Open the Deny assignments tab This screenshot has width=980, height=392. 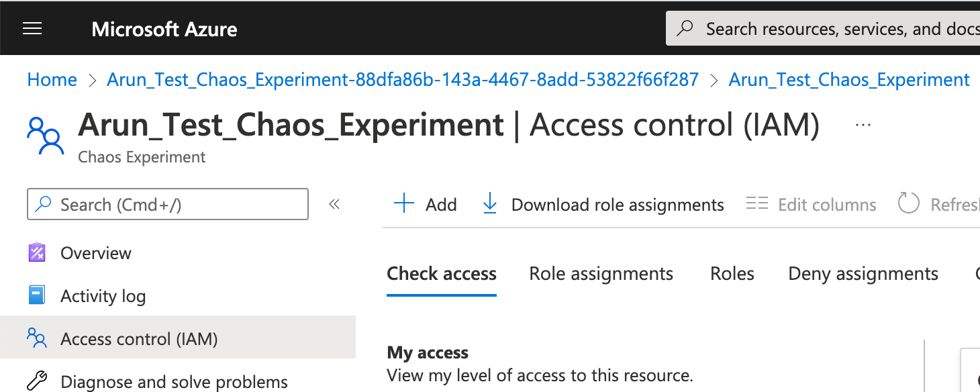[863, 274]
